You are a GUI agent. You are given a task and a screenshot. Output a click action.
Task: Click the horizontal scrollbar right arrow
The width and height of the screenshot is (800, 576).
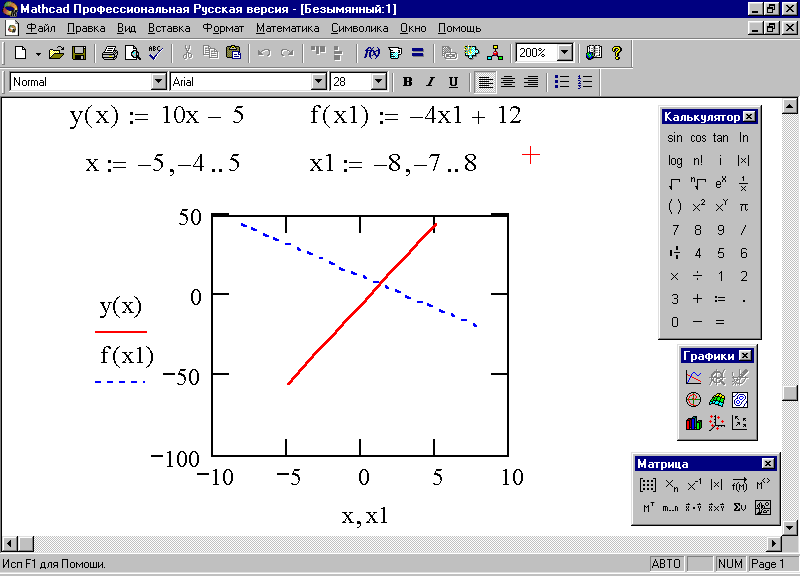click(x=774, y=543)
